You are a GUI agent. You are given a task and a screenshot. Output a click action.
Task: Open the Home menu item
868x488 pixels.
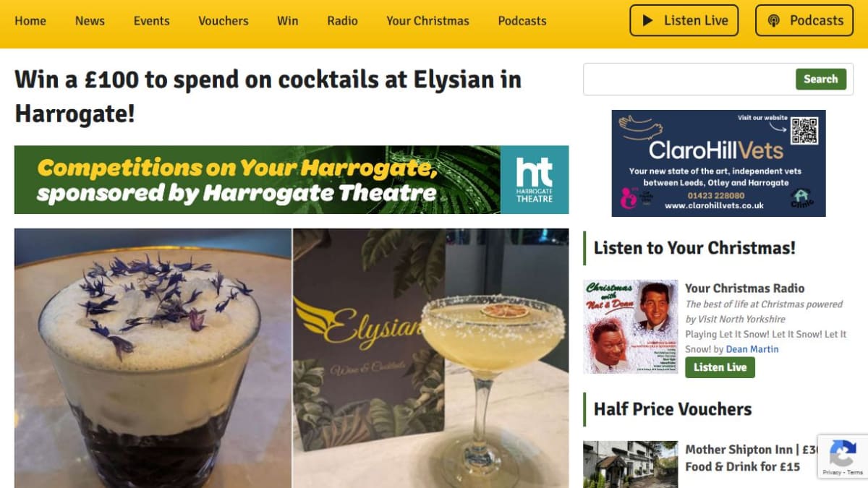(x=30, y=20)
